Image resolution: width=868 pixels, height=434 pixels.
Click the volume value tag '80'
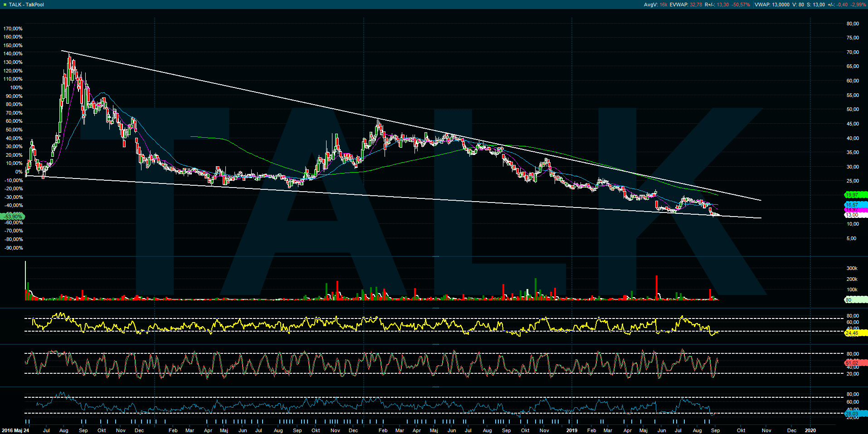click(856, 300)
